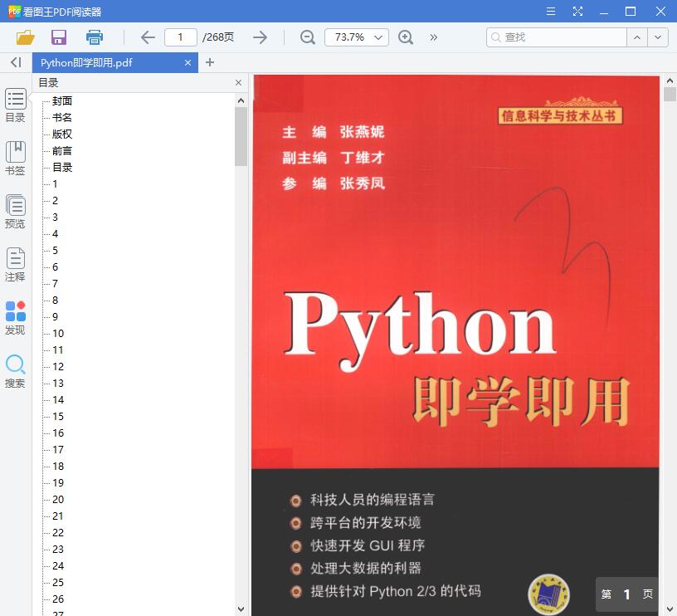
Task: Jump to outline item 3
Action: click(x=55, y=218)
